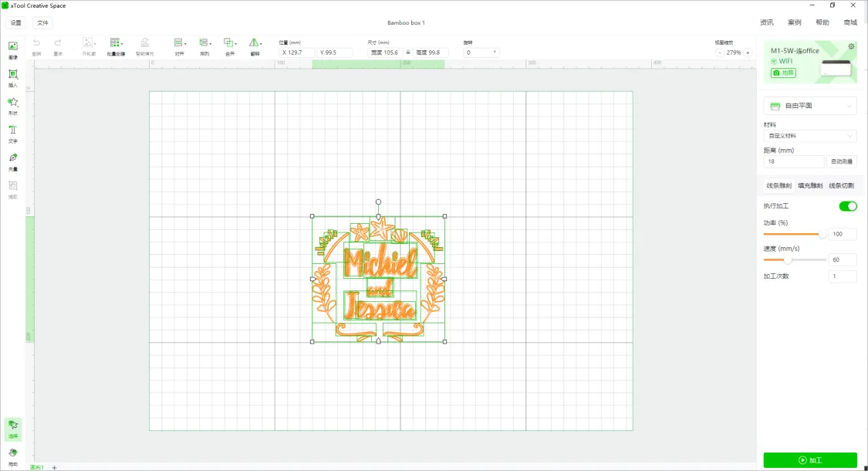Viewport: 868px width, 471px height.
Task: Open the Shapes (形状) tool
Action: pyautogui.click(x=13, y=106)
